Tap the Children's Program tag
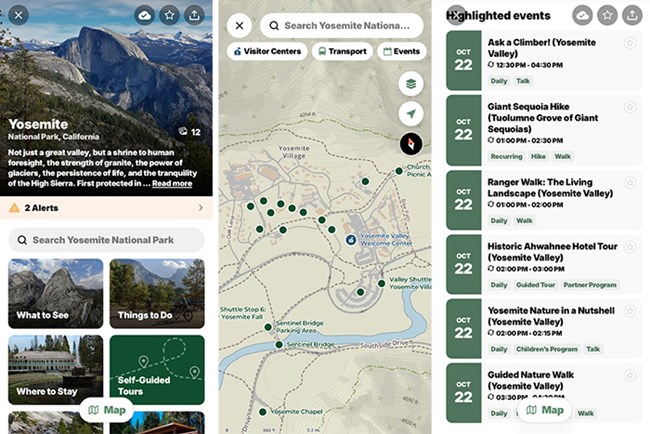Viewport: 650px width, 434px height. tap(547, 349)
